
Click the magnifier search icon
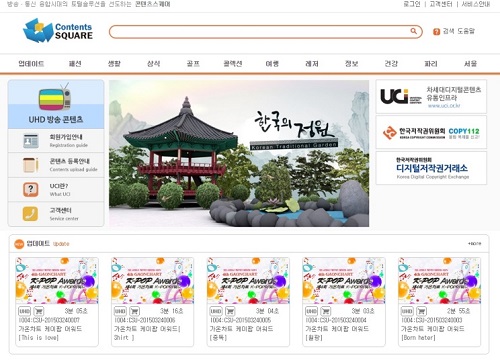pos(413,31)
